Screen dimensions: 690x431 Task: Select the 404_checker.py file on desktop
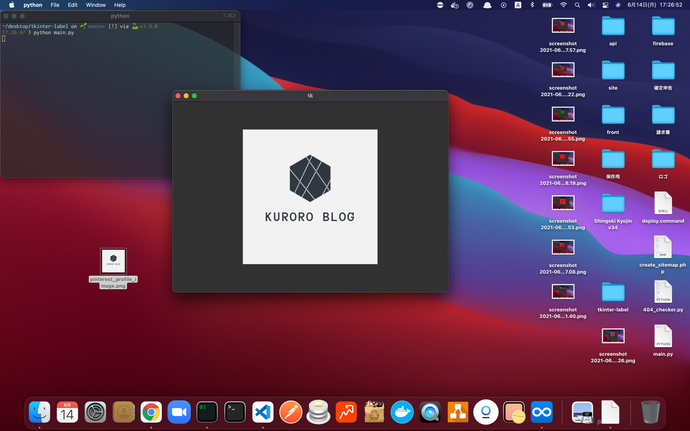coord(663,296)
